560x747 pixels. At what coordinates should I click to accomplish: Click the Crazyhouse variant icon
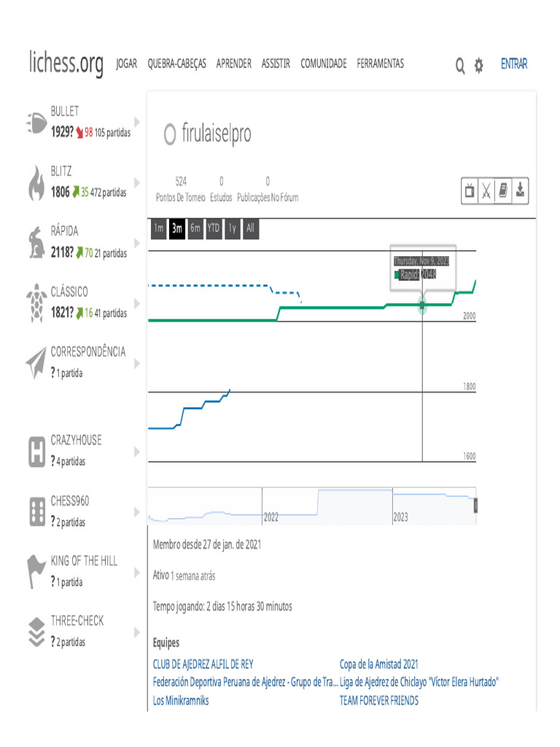click(36, 451)
